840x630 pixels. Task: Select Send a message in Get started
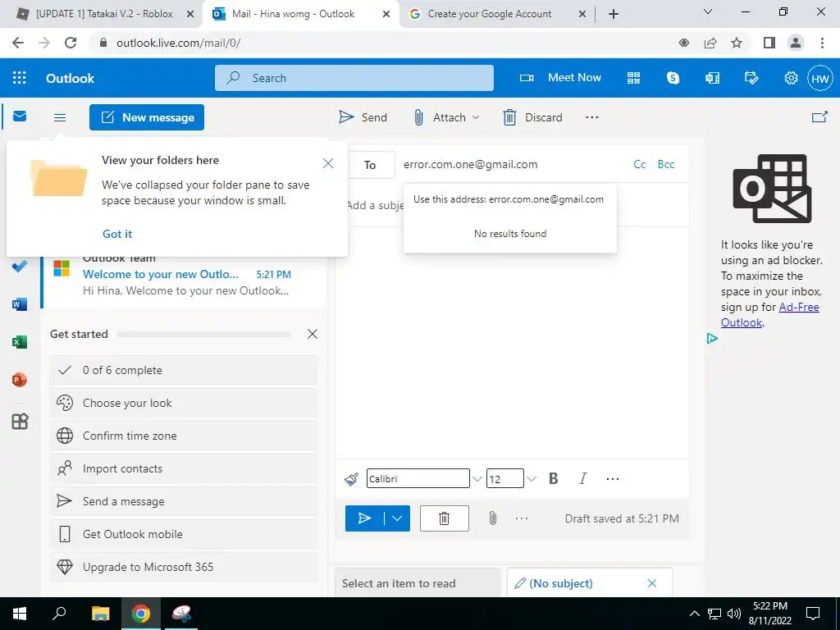(x=184, y=501)
